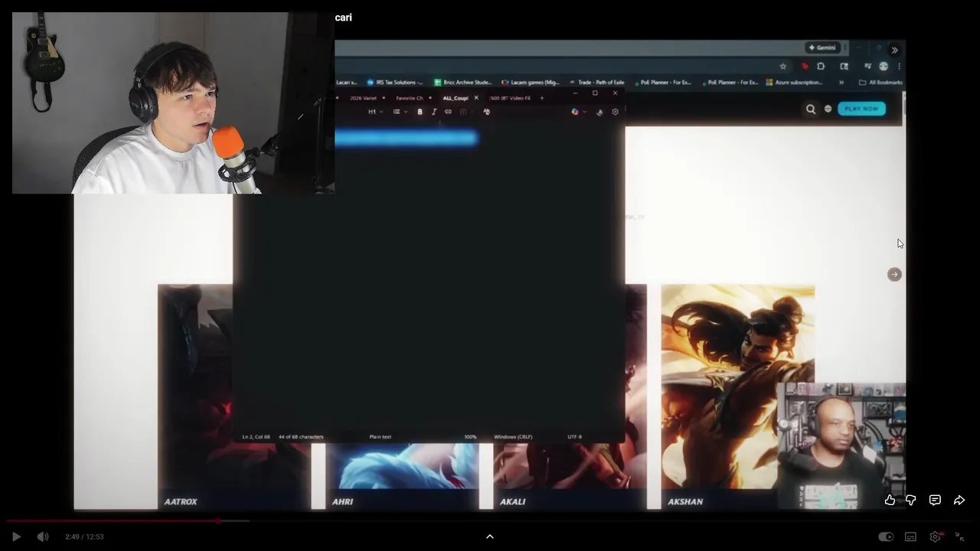The width and height of the screenshot is (980, 551).
Task: Open Bricc Archive bookmark
Action: pyautogui.click(x=463, y=82)
